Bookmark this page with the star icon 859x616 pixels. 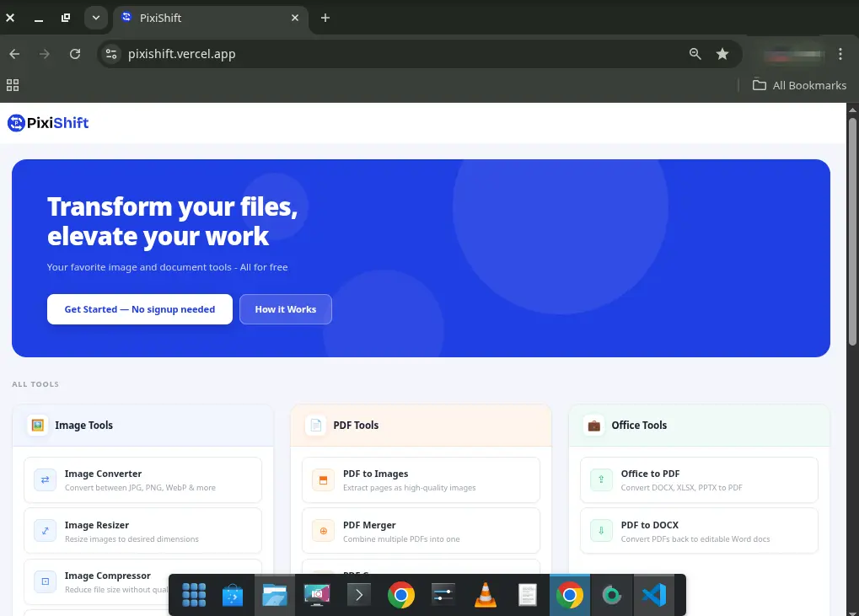tap(722, 54)
